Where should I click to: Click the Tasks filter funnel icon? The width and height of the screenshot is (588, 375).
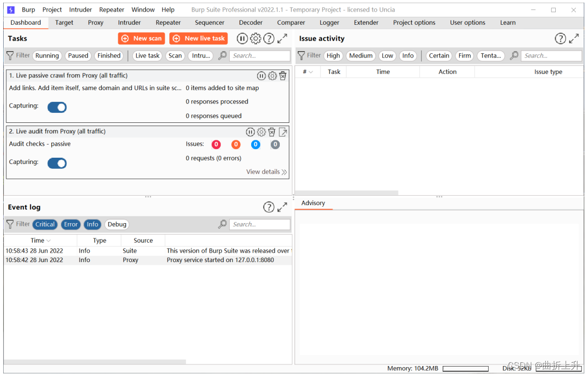pos(10,56)
